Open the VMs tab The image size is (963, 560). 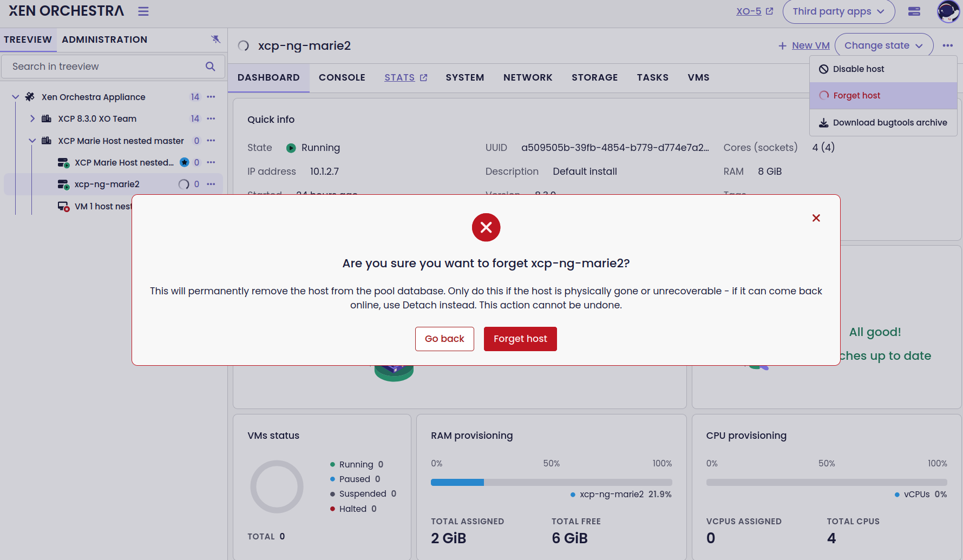(699, 77)
